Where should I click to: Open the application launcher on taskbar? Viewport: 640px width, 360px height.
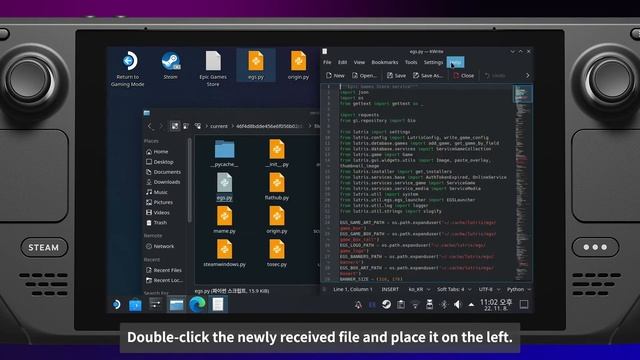tap(117, 304)
